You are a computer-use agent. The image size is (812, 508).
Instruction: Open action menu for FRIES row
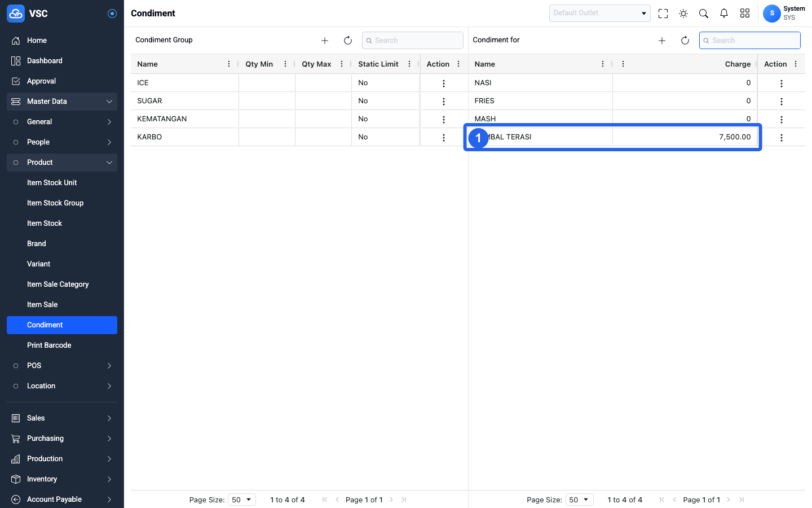coord(782,102)
